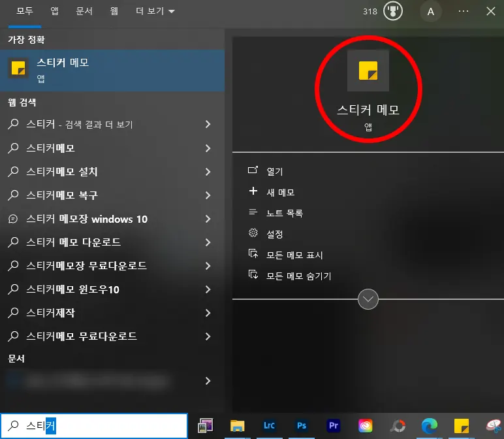Expand arrow for 스티커메모 설치
Viewport: 504px width, 439px height.
coord(208,172)
